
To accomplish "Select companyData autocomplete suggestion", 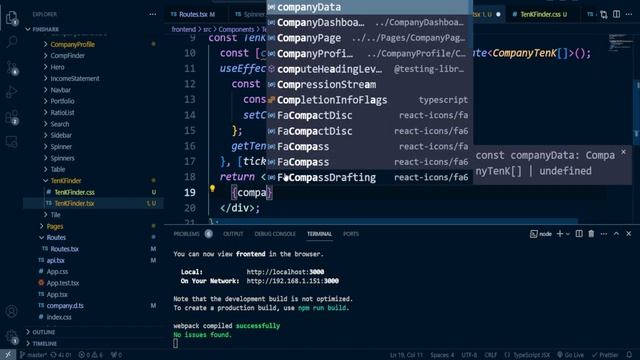I will click(x=369, y=7).
